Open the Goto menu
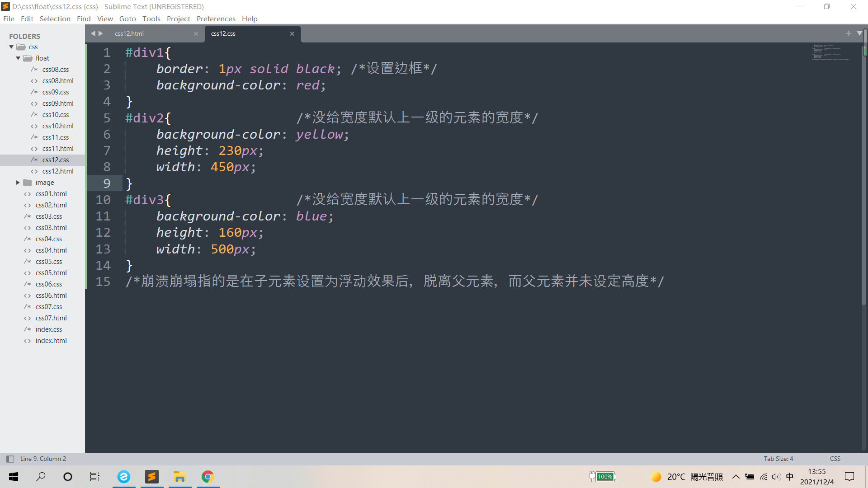Screen dimensions: 868x488 [x=127, y=19]
